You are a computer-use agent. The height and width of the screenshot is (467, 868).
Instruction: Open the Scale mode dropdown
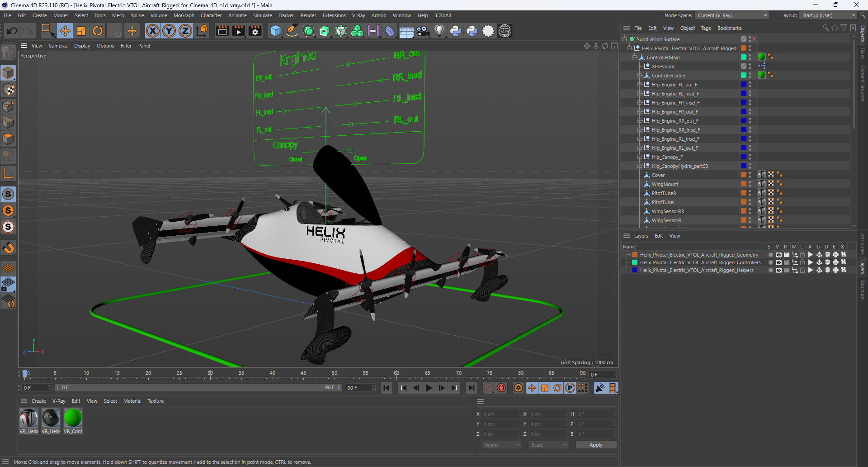[x=549, y=445]
